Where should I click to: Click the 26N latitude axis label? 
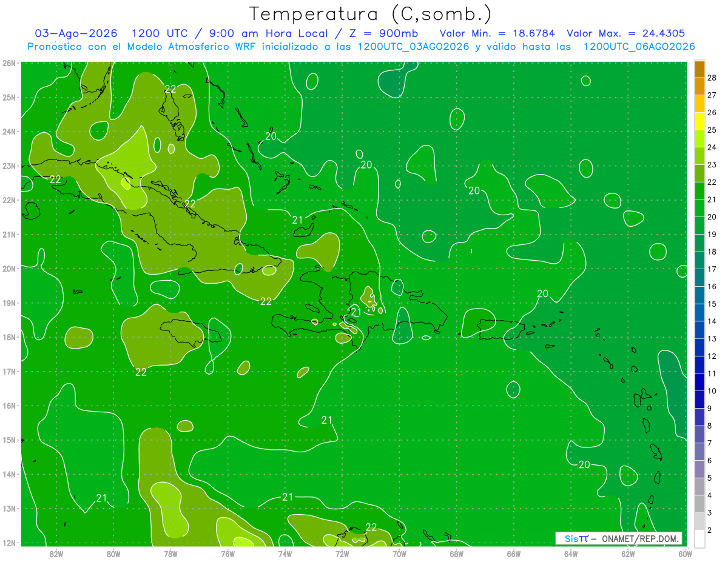click(x=9, y=63)
